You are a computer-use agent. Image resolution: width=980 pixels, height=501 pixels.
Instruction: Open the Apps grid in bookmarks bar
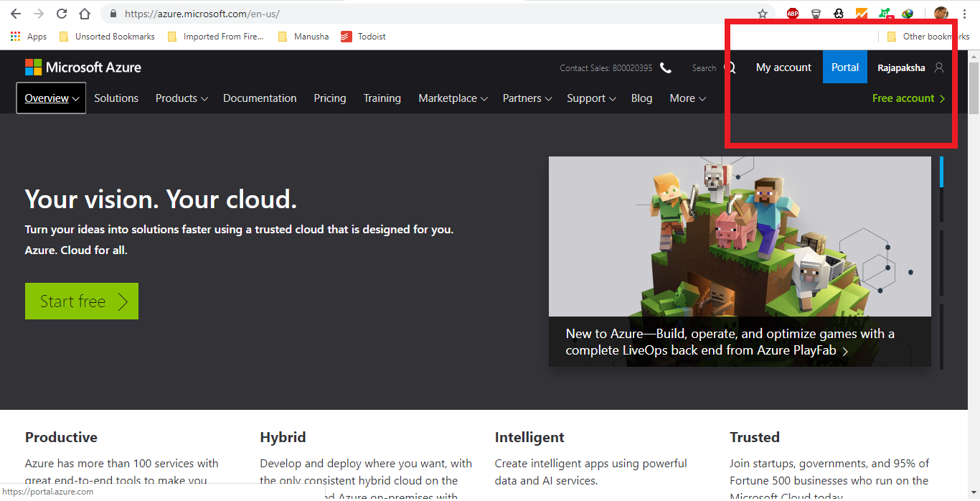pos(28,37)
